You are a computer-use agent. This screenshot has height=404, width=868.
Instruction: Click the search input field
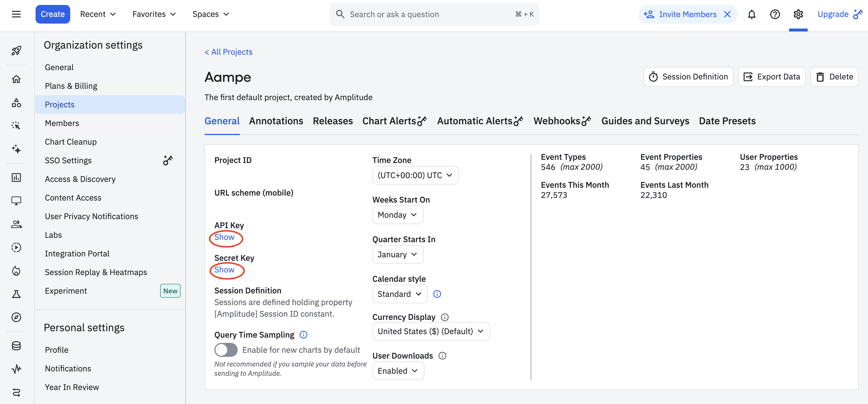coord(428,14)
